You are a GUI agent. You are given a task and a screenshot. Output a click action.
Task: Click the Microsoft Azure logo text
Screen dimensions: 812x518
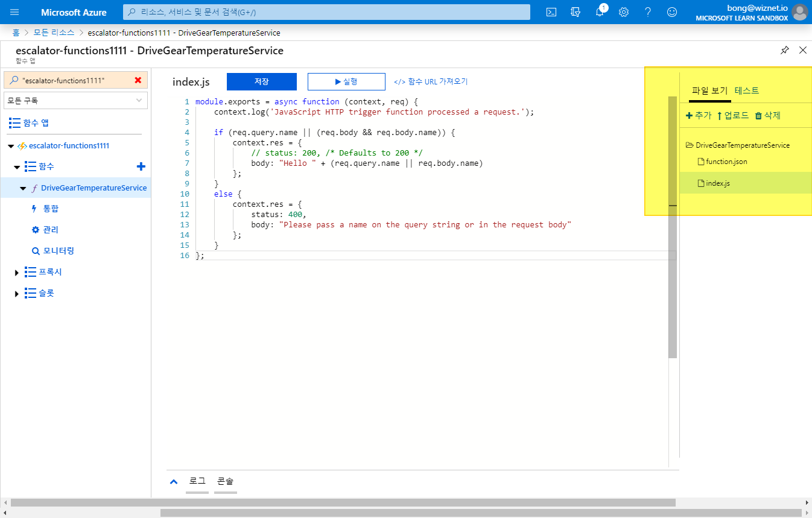pos(74,12)
